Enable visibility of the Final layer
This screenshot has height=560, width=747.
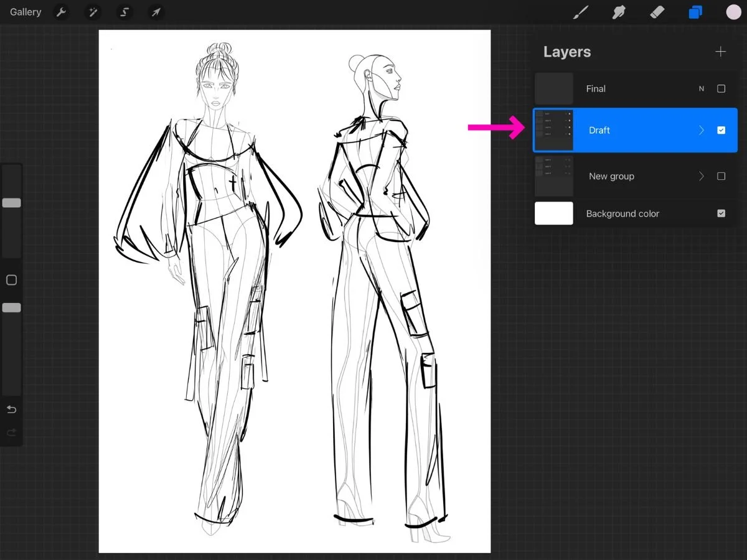point(721,88)
